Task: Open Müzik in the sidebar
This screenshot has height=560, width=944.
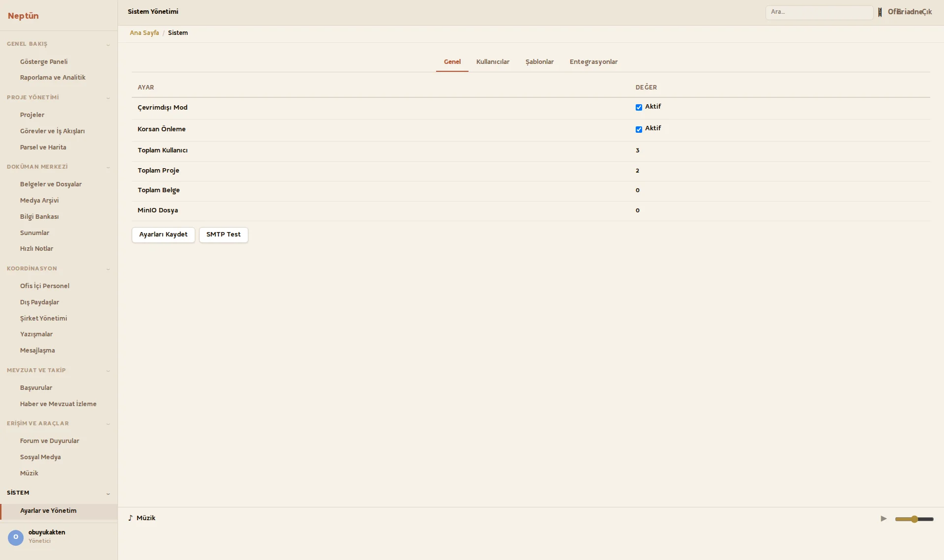Action: tap(29, 473)
